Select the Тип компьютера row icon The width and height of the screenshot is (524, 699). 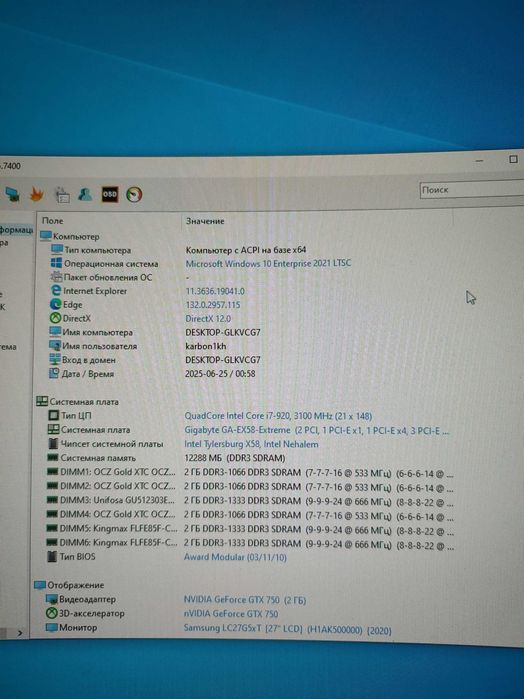57,250
